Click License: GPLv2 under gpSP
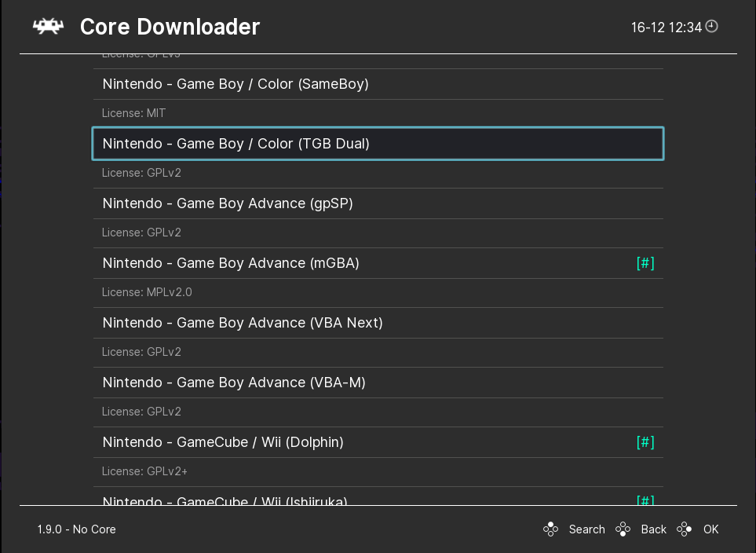756x553 pixels. (x=141, y=233)
